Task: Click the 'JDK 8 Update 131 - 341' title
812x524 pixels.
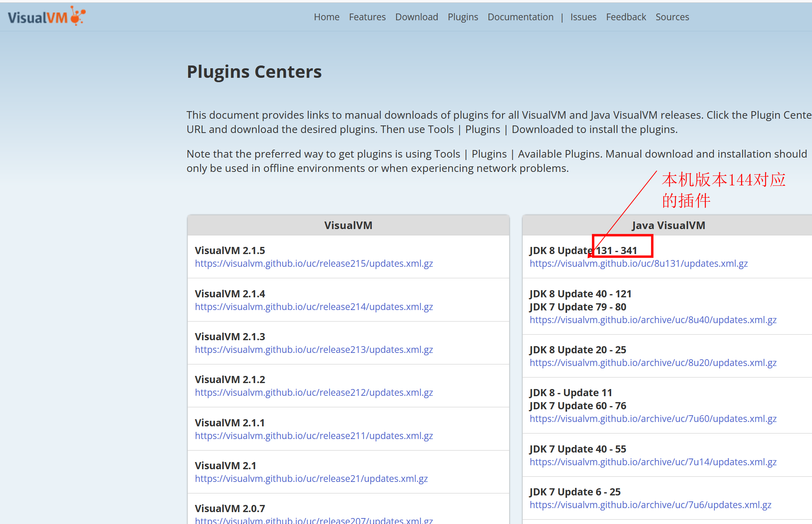Action: [583, 250]
